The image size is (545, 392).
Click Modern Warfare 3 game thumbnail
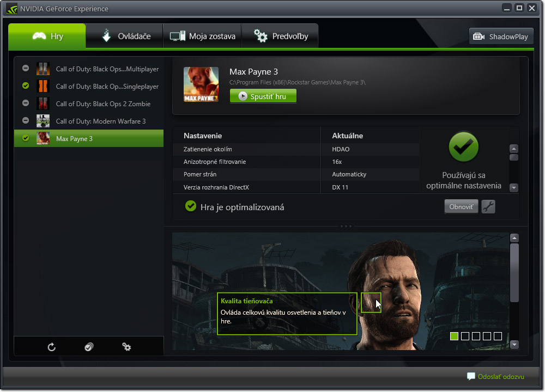coord(43,121)
